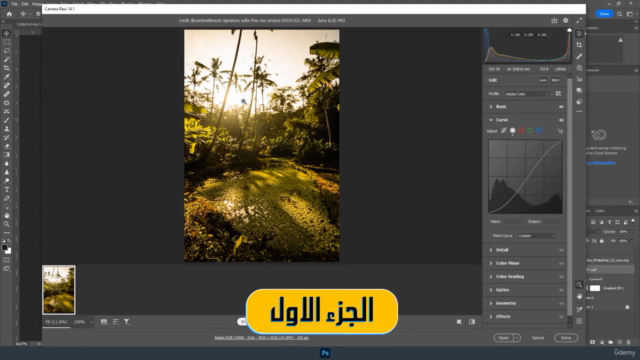Toggle Effects panel visibility eye
Image resolution: width=640 pixels, height=360 pixels.
[561, 317]
